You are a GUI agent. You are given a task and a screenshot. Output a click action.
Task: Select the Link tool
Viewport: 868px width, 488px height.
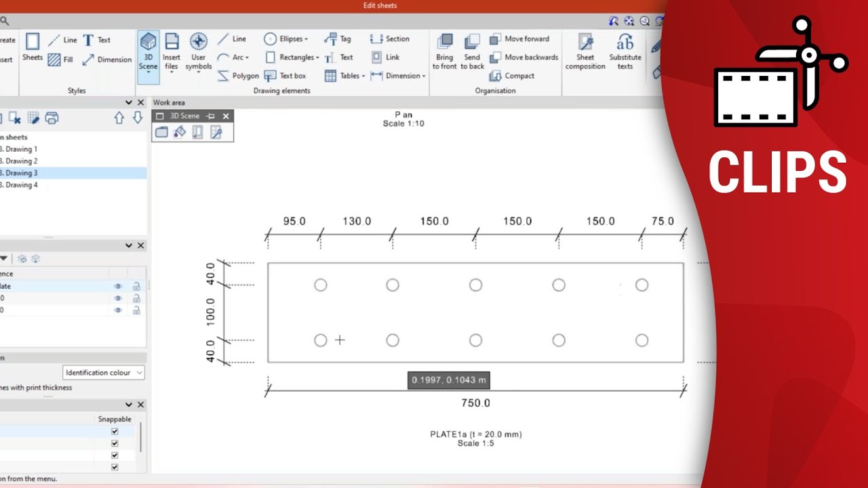point(385,58)
